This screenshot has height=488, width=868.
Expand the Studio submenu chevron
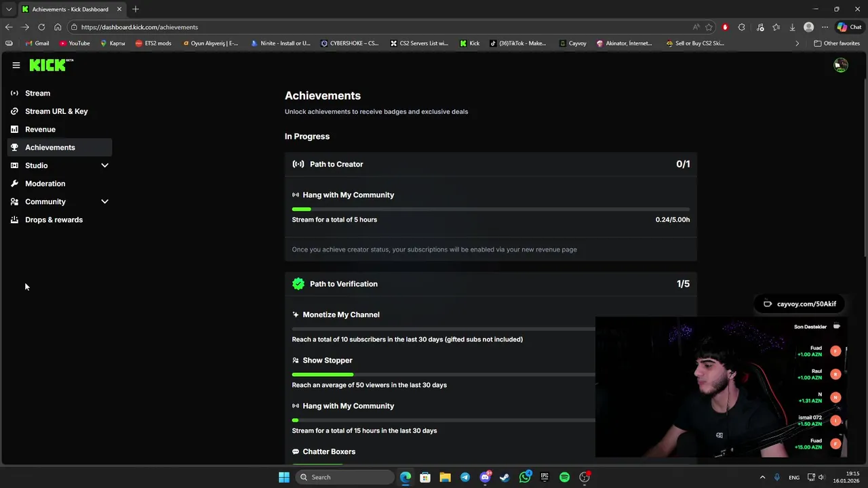[x=104, y=165]
